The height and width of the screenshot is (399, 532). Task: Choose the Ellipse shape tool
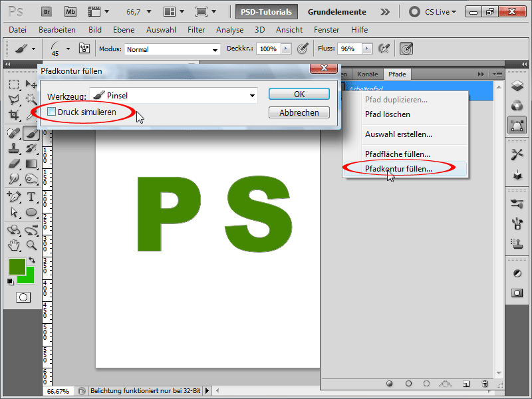[31, 212]
